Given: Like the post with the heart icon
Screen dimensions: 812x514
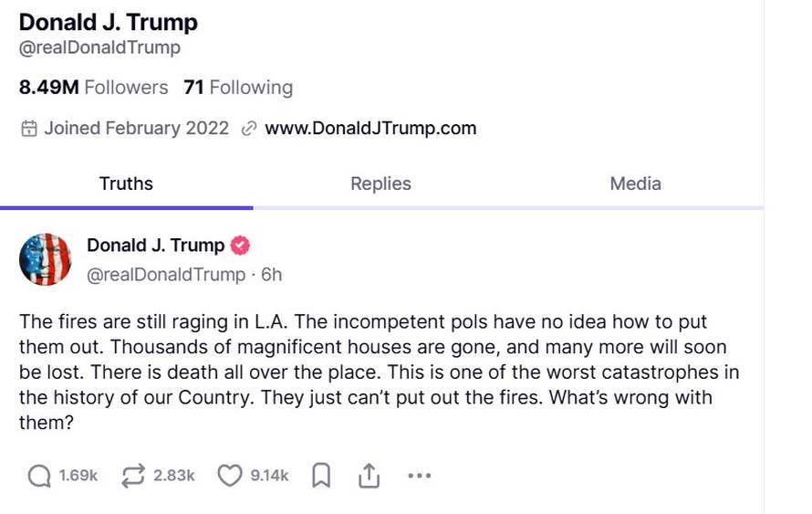Looking at the screenshot, I should click(231, 476).
